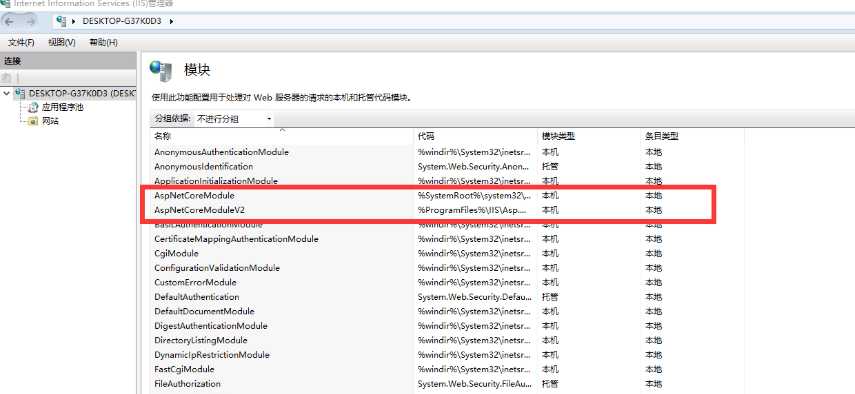Select the AspNetCoreModuleV2 row
The height and width of the screenshot is (394, 855).
point(447,210)
